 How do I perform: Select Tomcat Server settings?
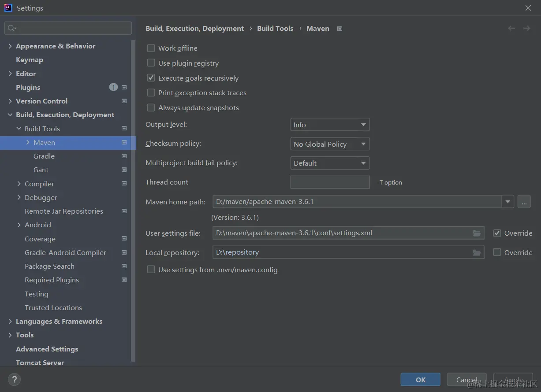[x=40, y=362]
